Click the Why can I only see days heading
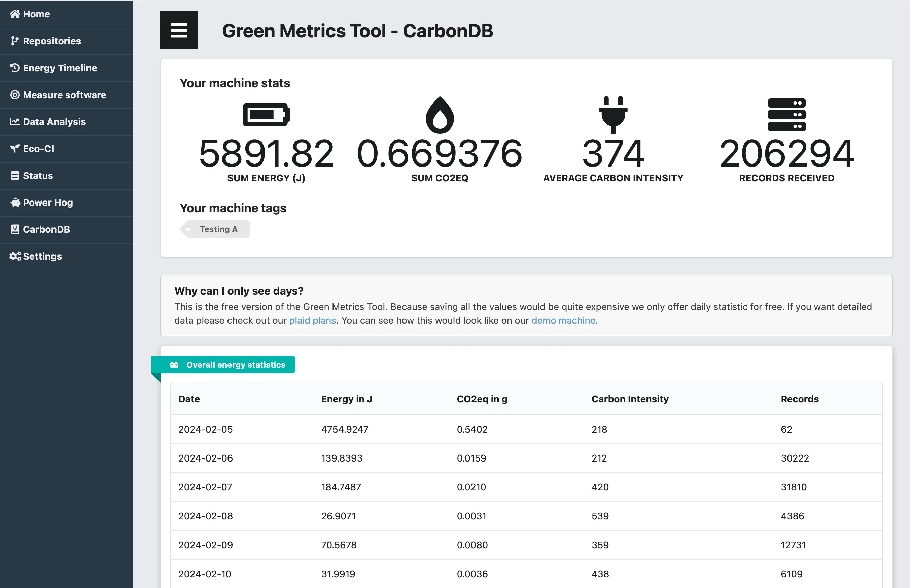910x588 pixels. pos(239,291)
